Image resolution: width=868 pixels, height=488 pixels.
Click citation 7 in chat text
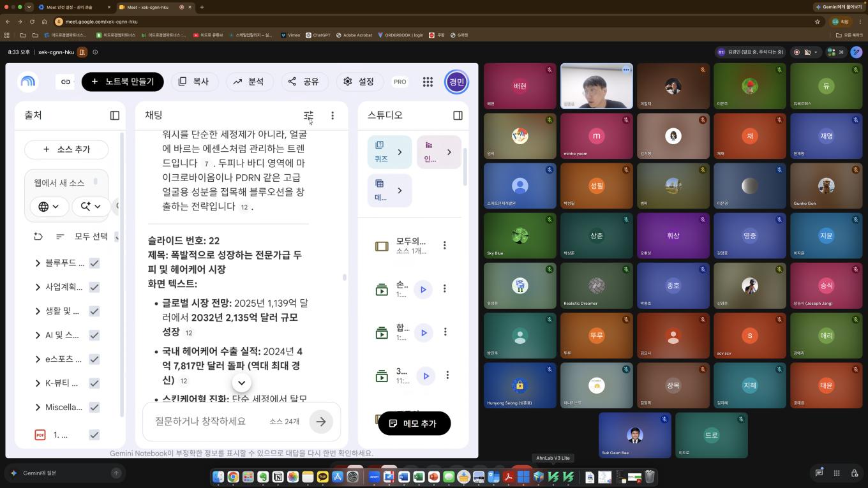tap(206, 164)
